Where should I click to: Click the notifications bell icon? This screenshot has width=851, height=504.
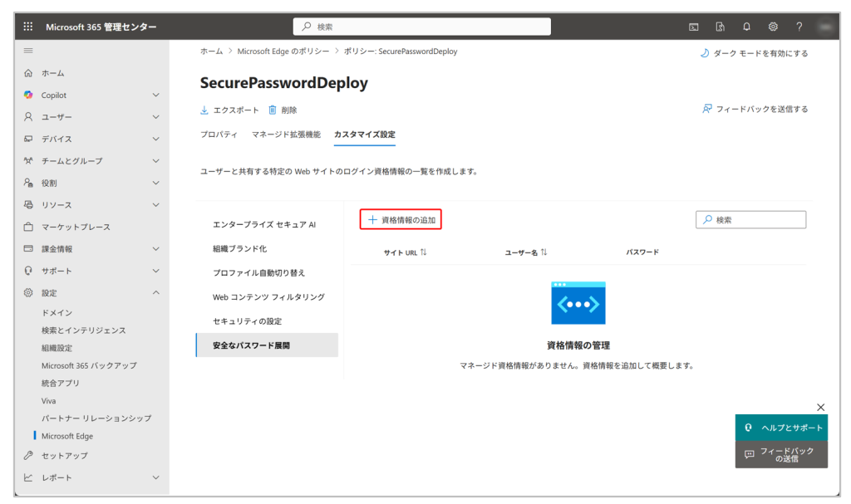(x=747, y=27)
